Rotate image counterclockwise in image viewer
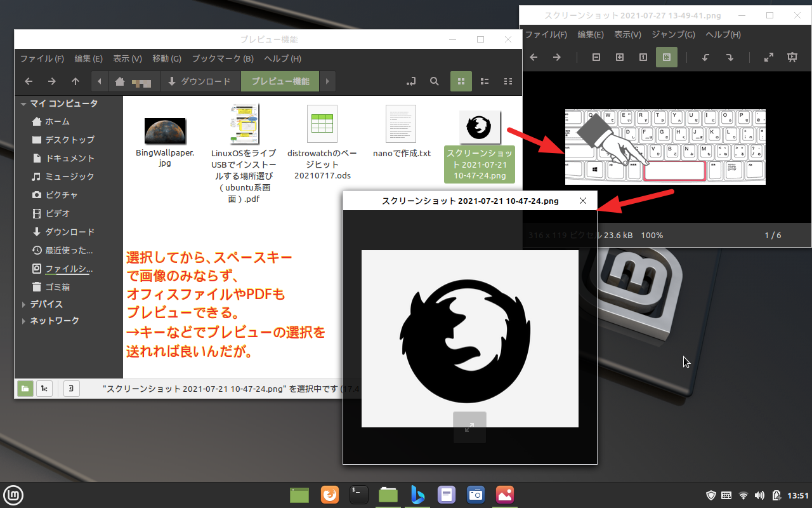The width and height of the screenshot is (812, 508). click(706, 57)
